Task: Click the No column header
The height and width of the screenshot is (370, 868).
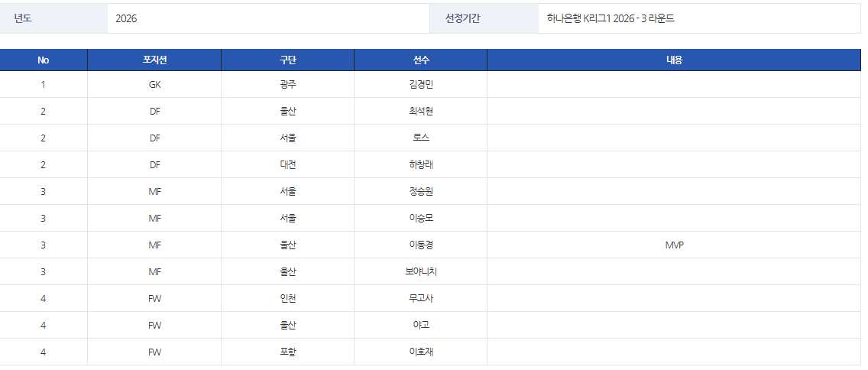Action: [44, 60]
